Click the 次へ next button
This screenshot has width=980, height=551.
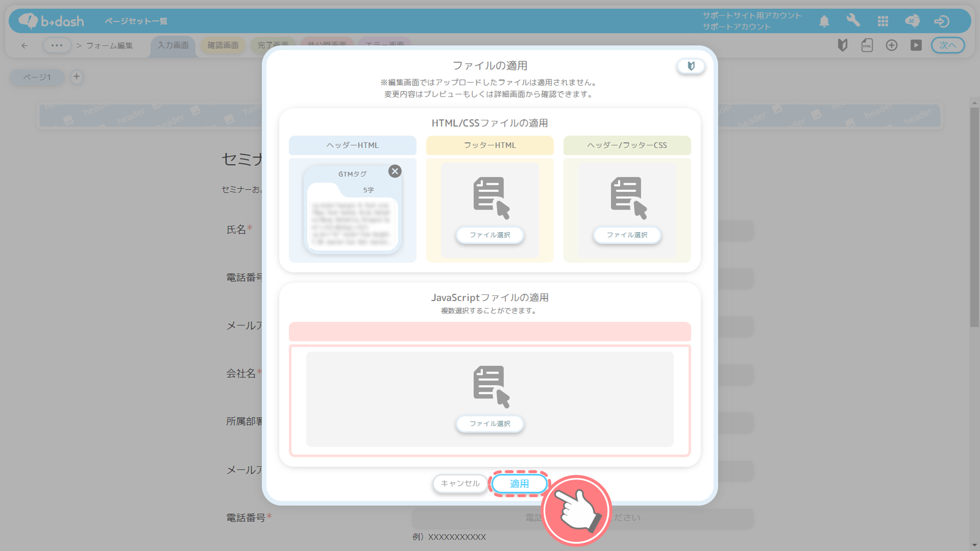[948, 46]
